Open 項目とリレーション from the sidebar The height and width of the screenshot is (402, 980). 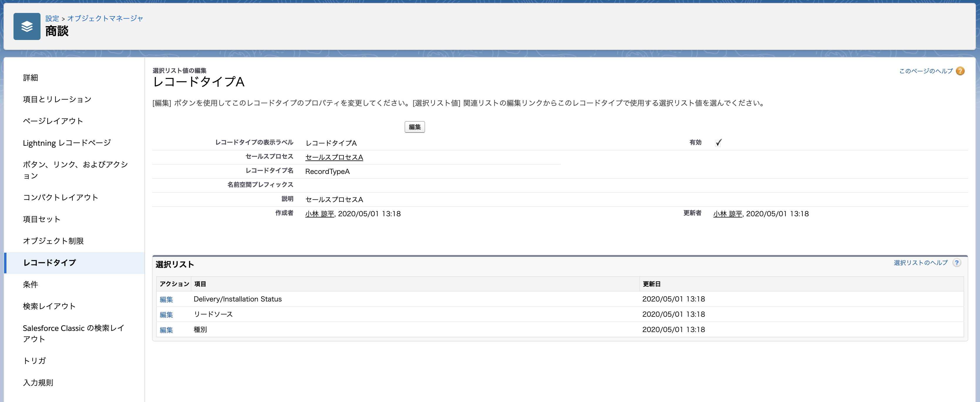[57, 99]
